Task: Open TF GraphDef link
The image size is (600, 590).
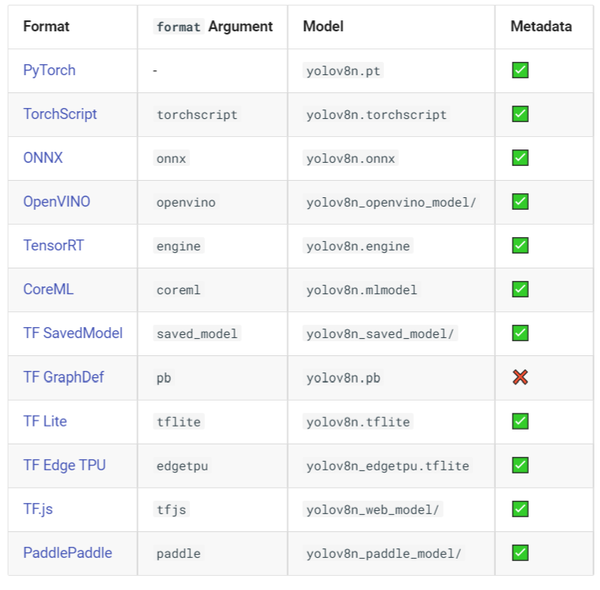Action: 64,377
